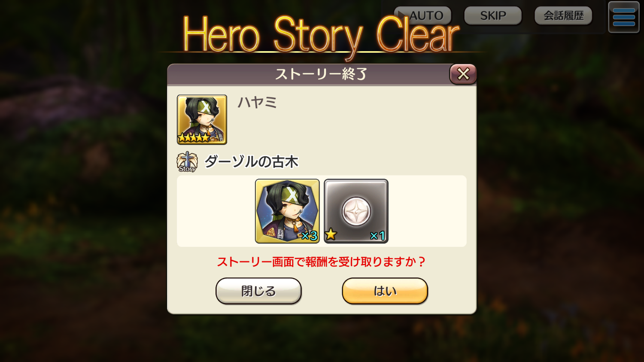Click the ×3 quantity on Hayami's shard
Screen dimensions: 644x362
point(309,236)
